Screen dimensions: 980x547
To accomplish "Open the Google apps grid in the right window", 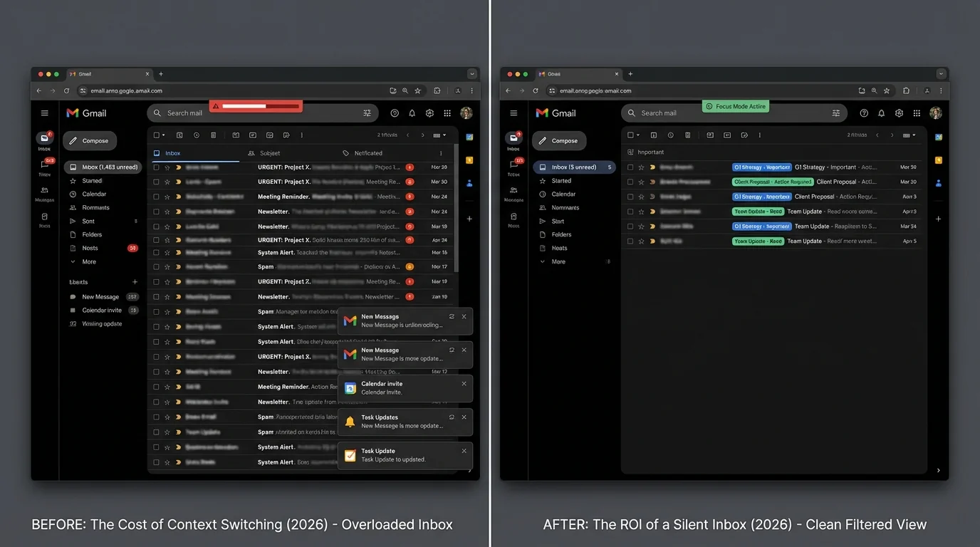I will [917, 113].
